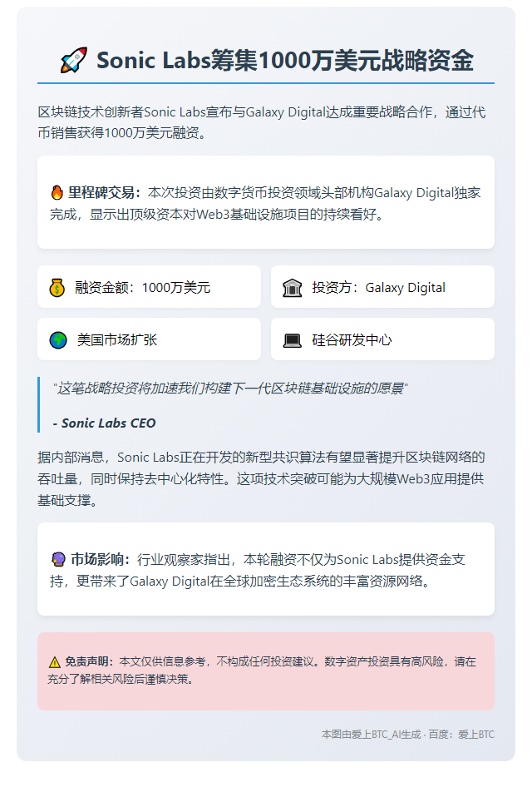This screenshot has width=532, height=787.
Task: Click the globe icon beside 美国市场扩张
Action: click(58, 340)
